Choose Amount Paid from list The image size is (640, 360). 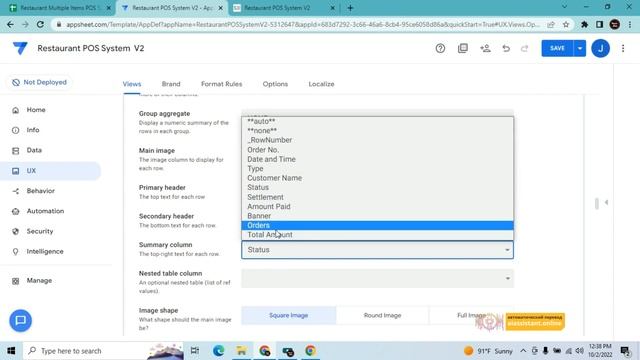tap(378, 207)
